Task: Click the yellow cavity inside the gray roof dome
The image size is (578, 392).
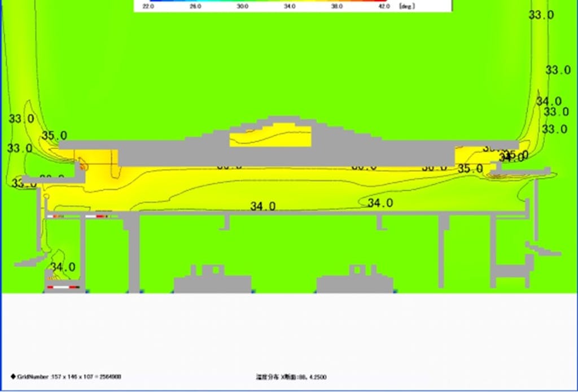Action: (x=270, y=136)
